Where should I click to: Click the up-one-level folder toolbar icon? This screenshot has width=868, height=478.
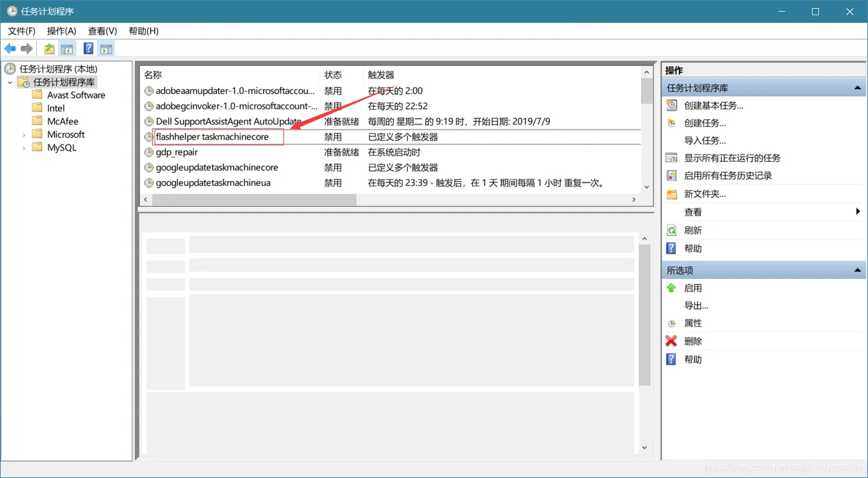click(49, 49)
